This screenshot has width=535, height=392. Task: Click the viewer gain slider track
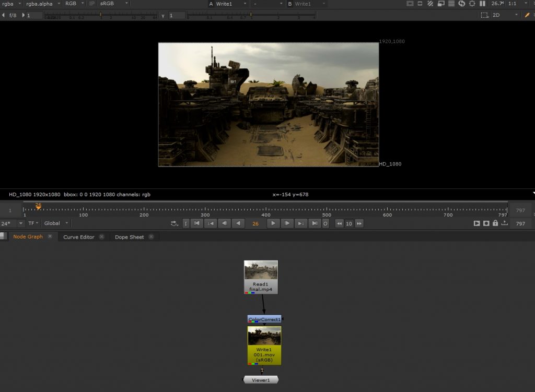(x=101, y=15)
